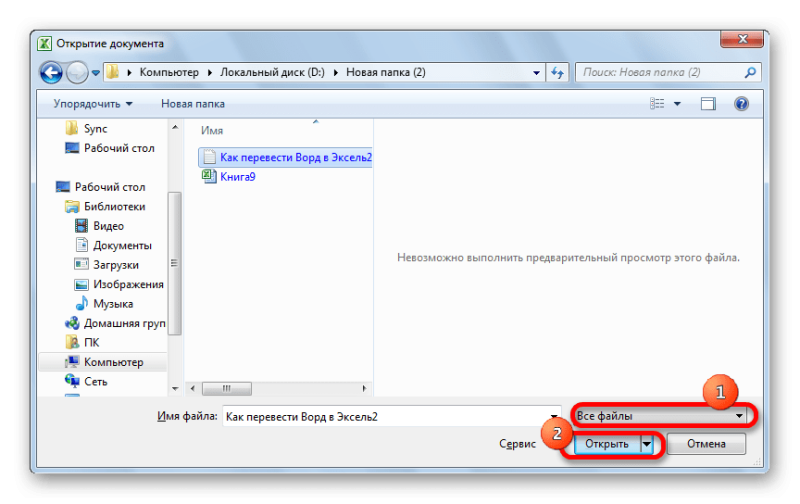The width and height of the screenshot is (800, 504).
Task: Select the Документы library
Action: pos(113,245)
